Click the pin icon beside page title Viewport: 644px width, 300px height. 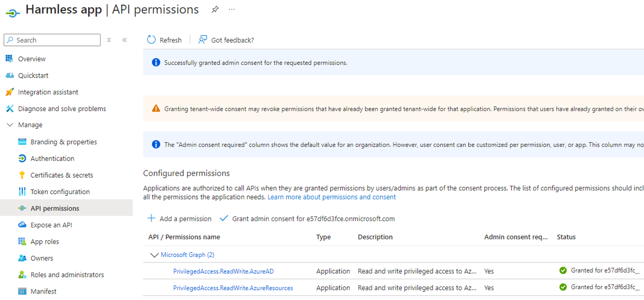click(x=215, y=10)
